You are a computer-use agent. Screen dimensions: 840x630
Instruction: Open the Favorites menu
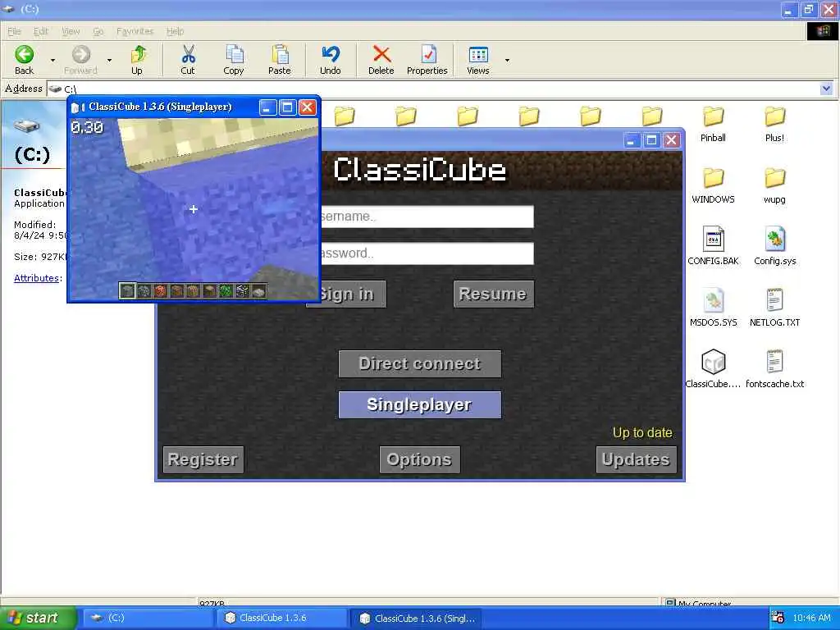pos(135,31)
